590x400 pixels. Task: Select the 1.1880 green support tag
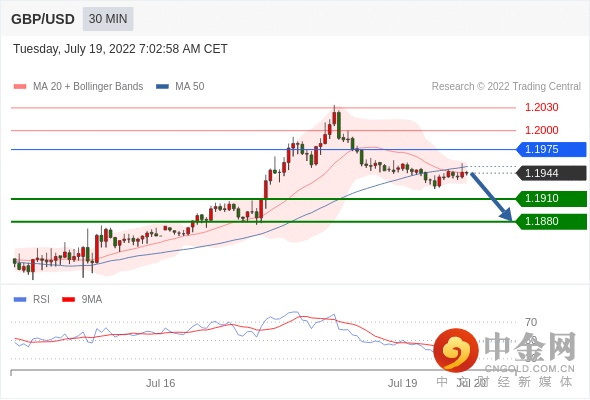(551, 221)
